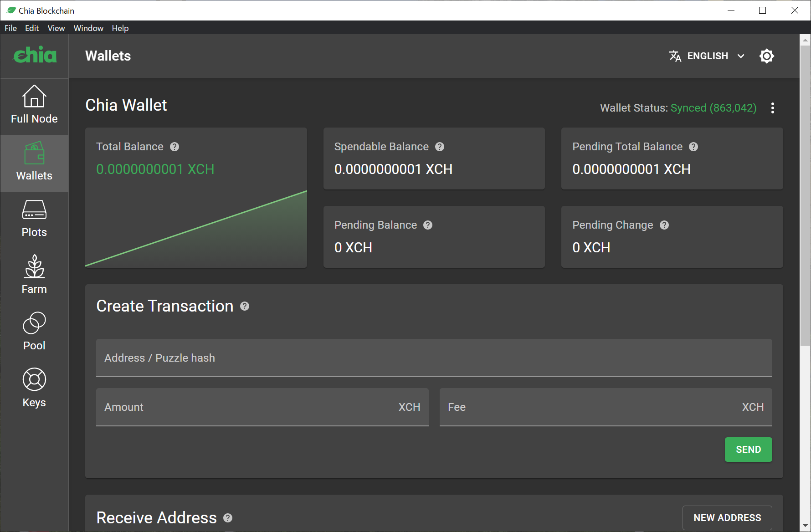The width and height of the screenshot is (811, 532).
Task: Select the Wallets sidebar icon
Action: (x=34, y=153)
